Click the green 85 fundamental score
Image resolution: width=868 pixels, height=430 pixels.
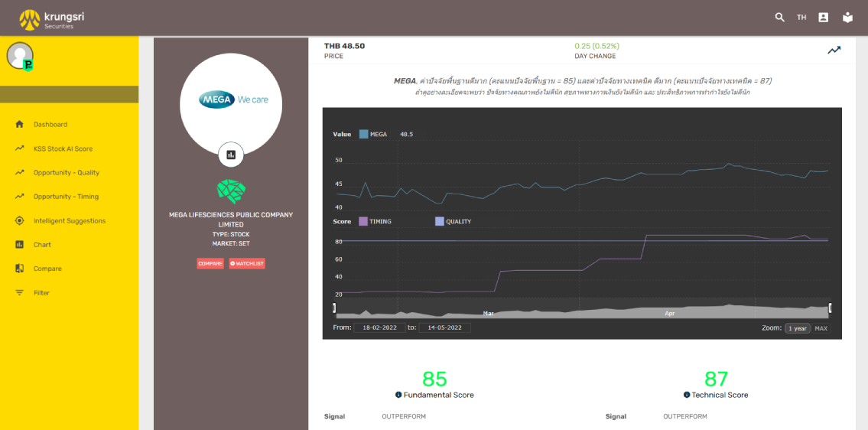tap(434, 379)
